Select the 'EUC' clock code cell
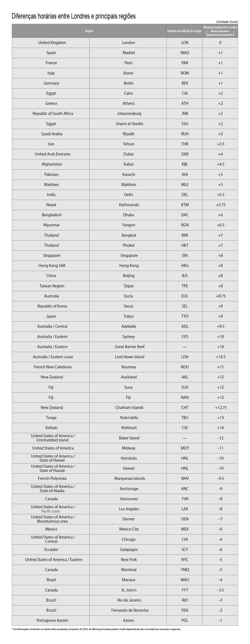The height and width of the screenshot is (644, 250). point(185,296)
